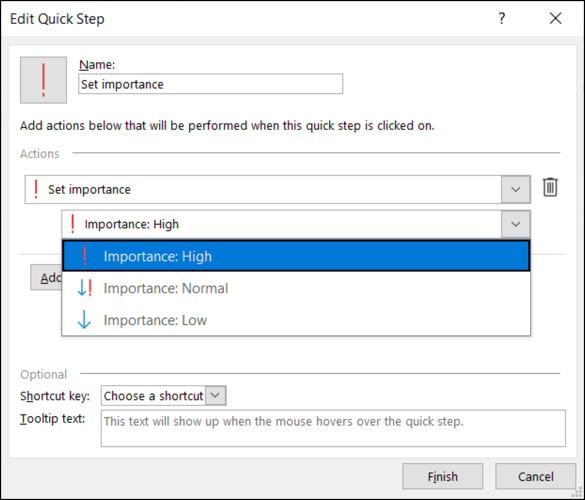
Task: Click the Finish button
Action: click(442, 476)
